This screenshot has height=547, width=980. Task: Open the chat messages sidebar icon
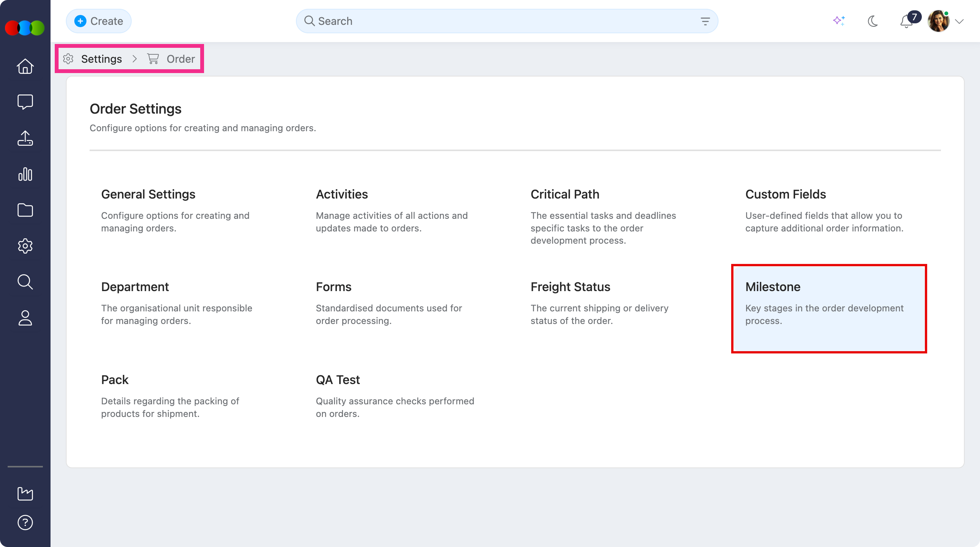click(25, 102)
